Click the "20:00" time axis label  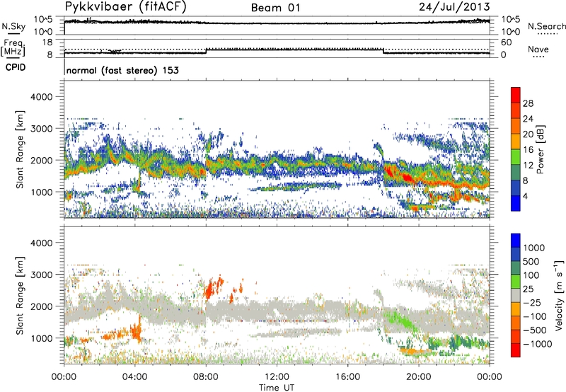418,377
